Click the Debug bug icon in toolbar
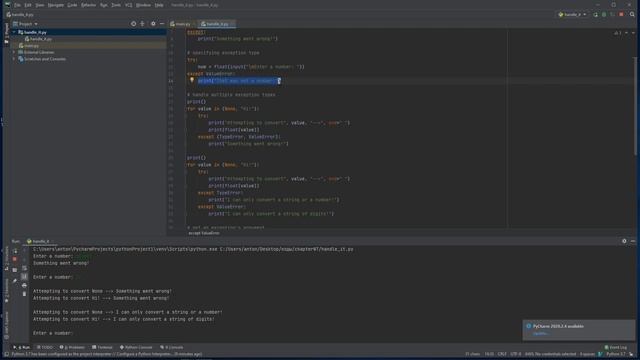The image size is (640, 360). [x=604, y=15]
